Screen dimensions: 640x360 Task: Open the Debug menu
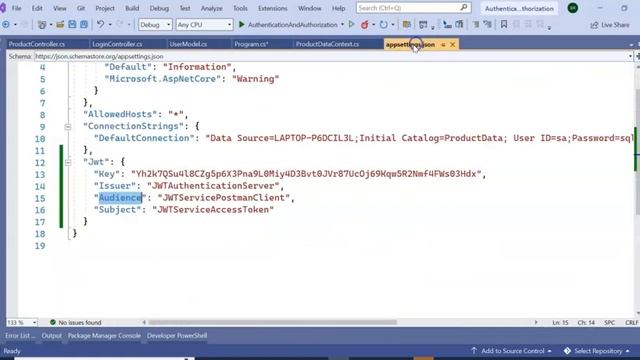pos(159,8)
